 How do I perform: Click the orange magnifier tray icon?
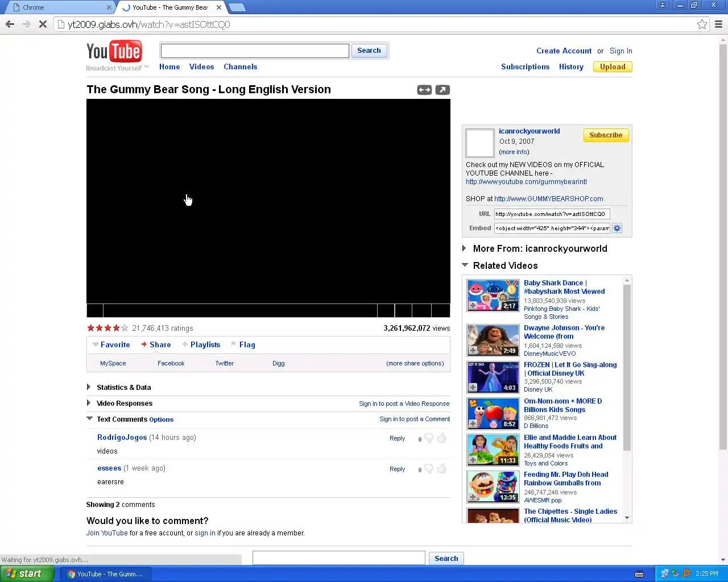686,573
